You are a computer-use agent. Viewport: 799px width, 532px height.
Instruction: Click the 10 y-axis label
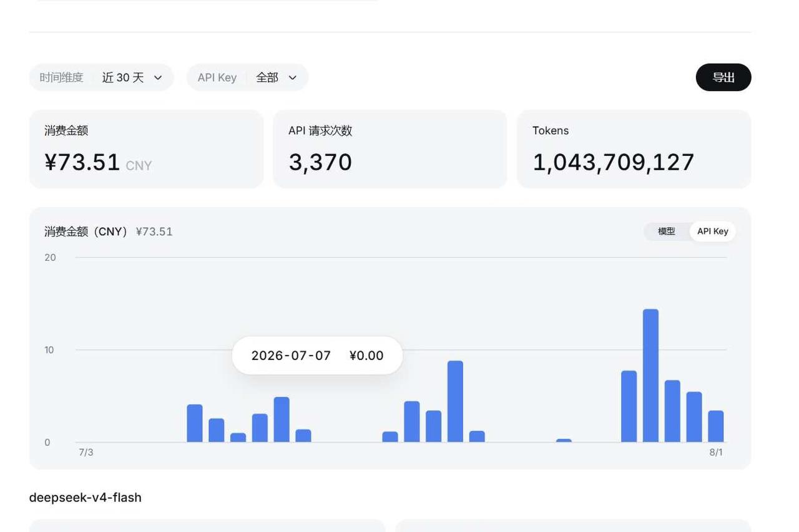tap(49, 350)
